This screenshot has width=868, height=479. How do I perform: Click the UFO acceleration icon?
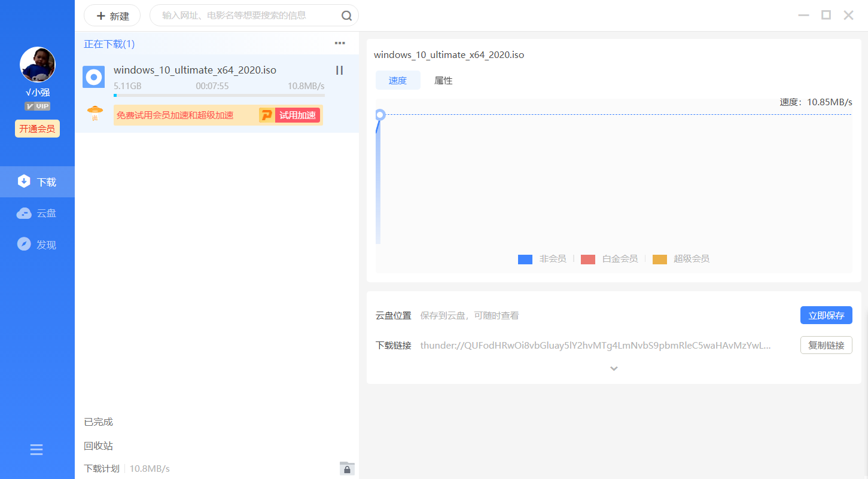tap(95, 114)
